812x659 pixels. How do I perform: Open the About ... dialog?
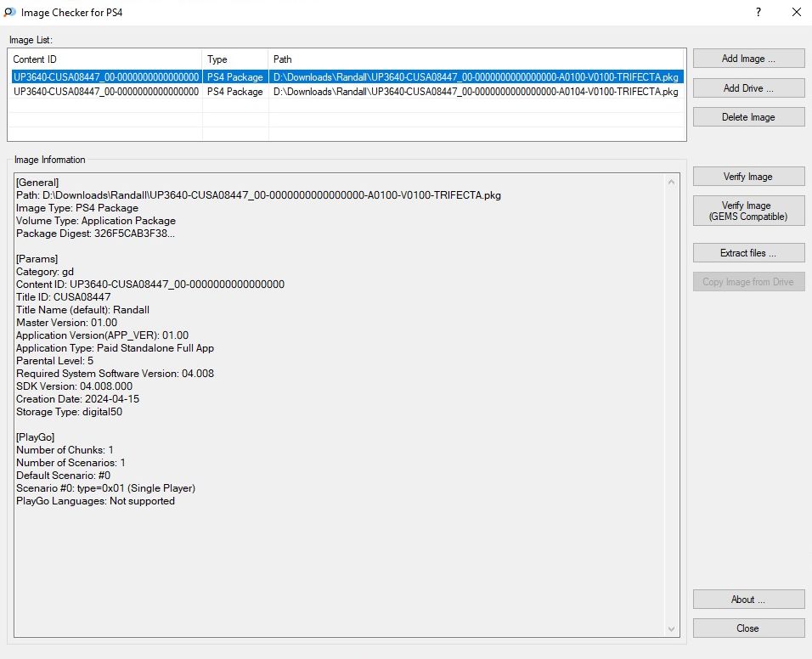click(748, 599)
